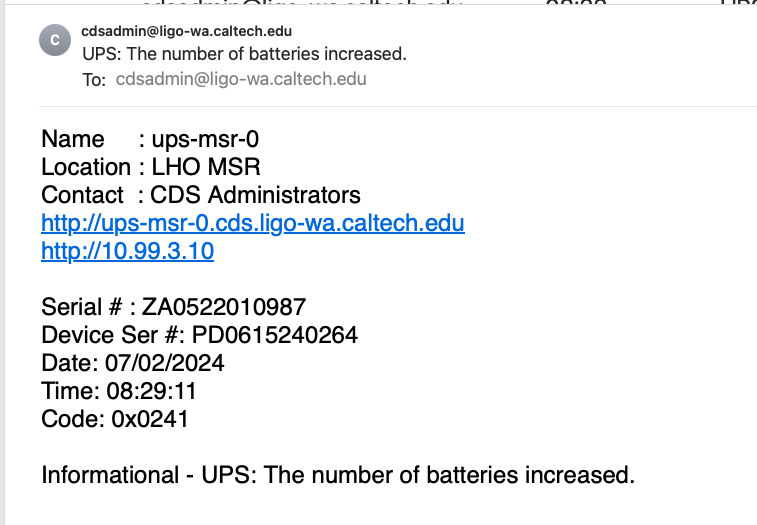This screenshot has width=757, height=525.
Task: Click the CDS Administrators contact text
Action: (255, 195)
